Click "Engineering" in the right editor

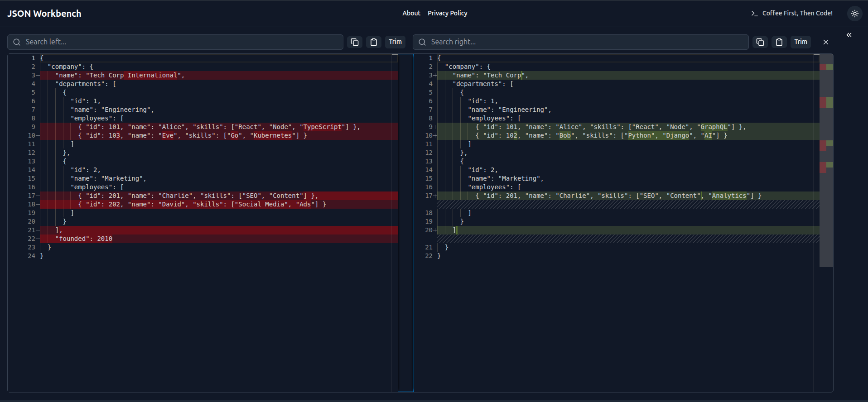523,110
